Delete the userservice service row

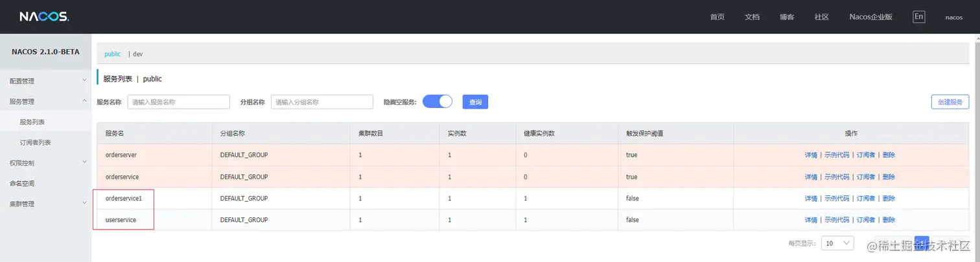tap(889, 220)
